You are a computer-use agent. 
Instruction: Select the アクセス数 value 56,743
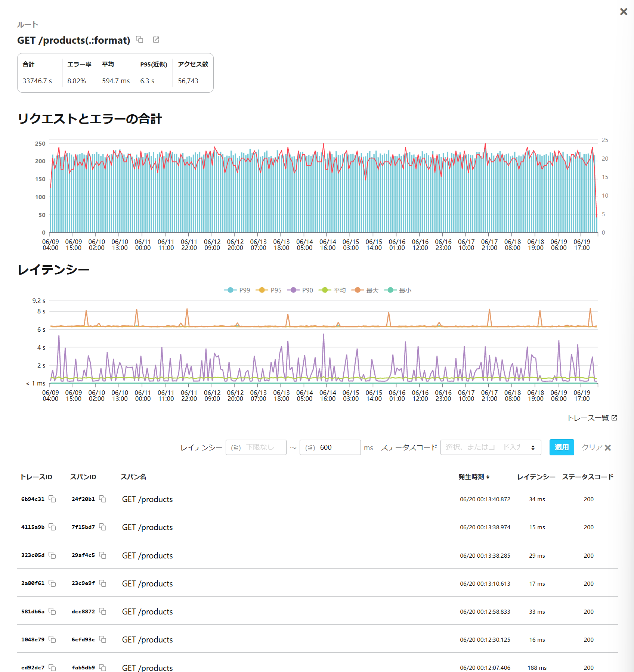tap(188, 81)
